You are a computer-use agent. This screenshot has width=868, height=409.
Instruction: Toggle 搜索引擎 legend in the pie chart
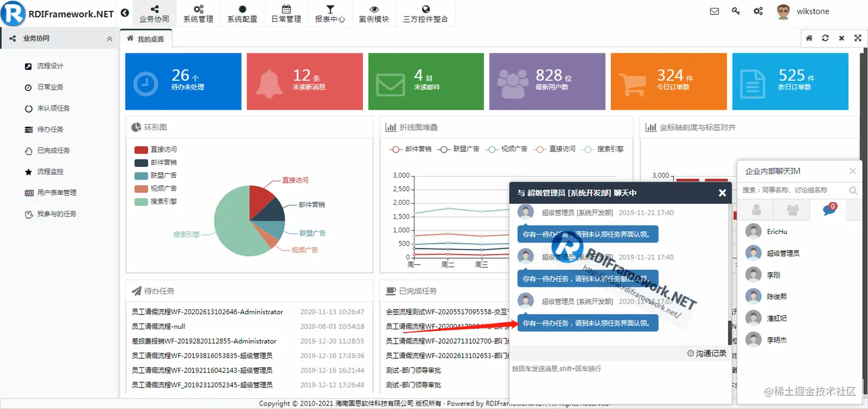(x=156, y=202)
